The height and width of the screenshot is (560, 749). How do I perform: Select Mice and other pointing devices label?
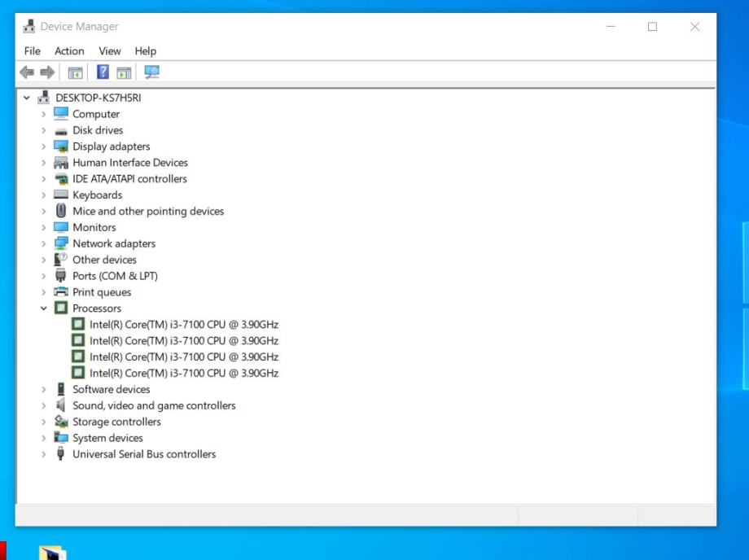148,212
